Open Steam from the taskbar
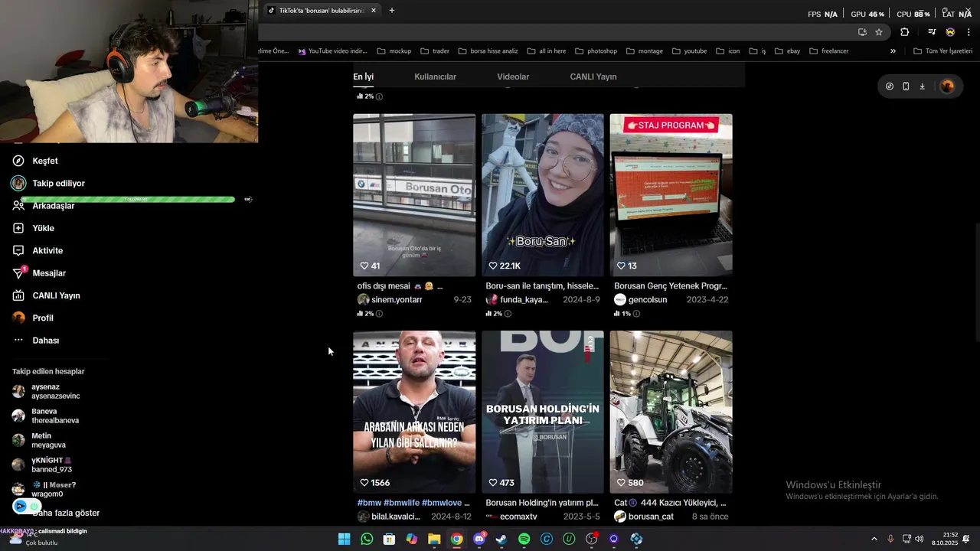The height and width of the screenshot is (551, 980). click(x=501, y=540)
